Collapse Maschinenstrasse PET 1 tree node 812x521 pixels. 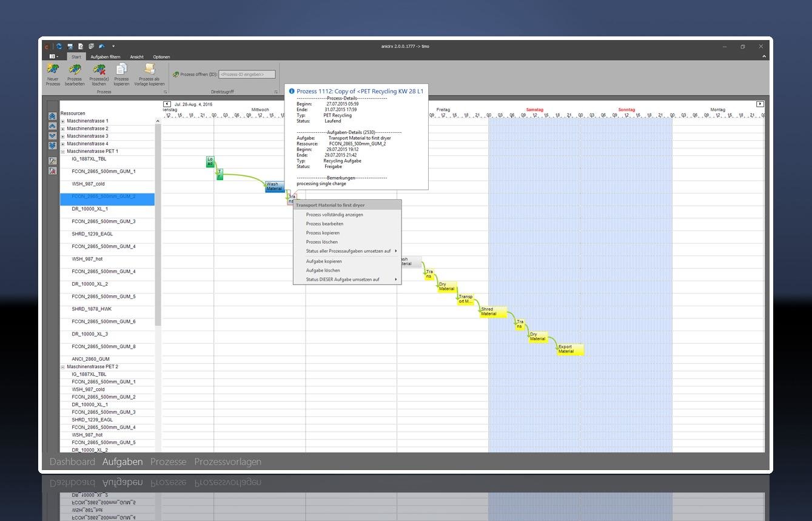tap(63, 152)
